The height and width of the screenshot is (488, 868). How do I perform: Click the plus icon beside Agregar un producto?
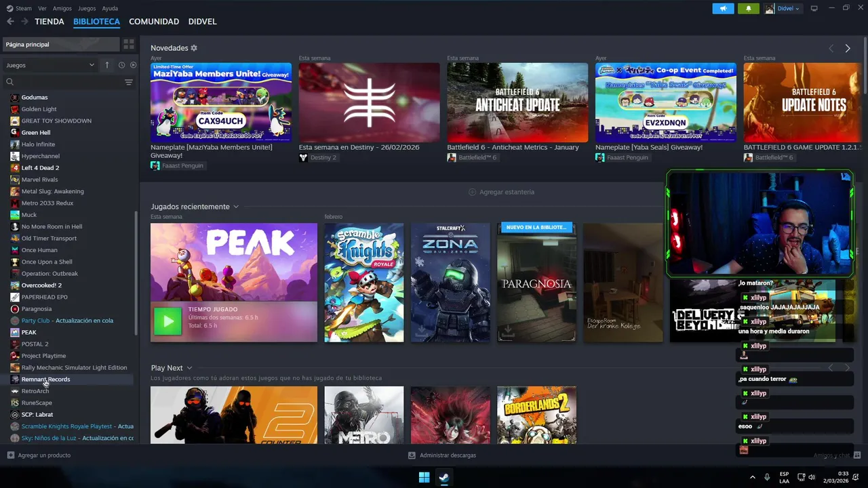click(x=10, y=455)
